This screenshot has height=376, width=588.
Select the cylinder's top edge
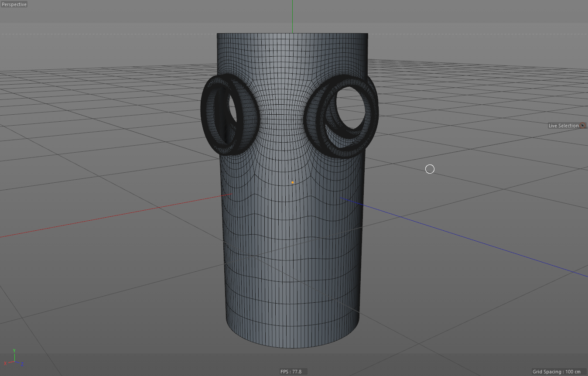[292, 34]
